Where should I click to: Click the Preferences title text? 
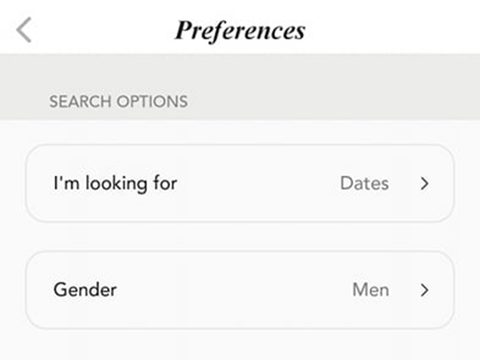240,31
